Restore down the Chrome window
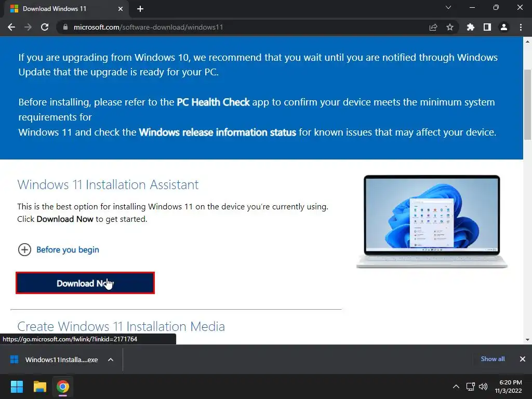The height and width of the screenshot is (399, 532). [x=496, y=7]
